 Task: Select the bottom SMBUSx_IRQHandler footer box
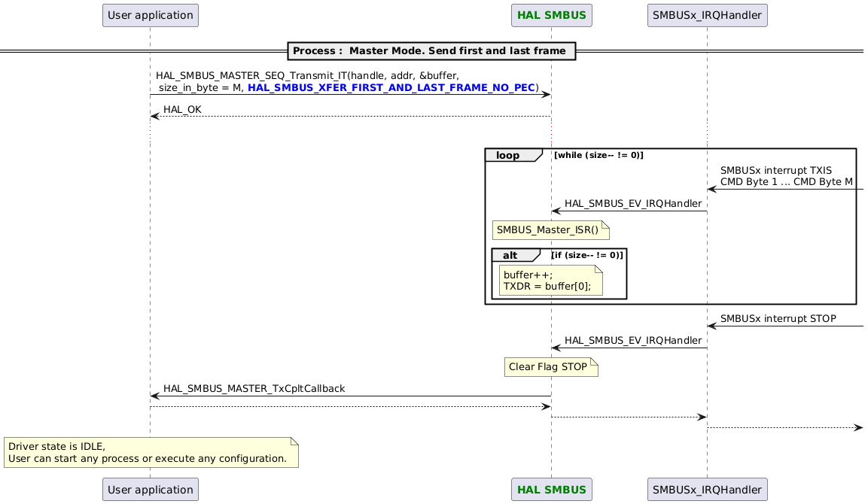[x=706, y=489]
